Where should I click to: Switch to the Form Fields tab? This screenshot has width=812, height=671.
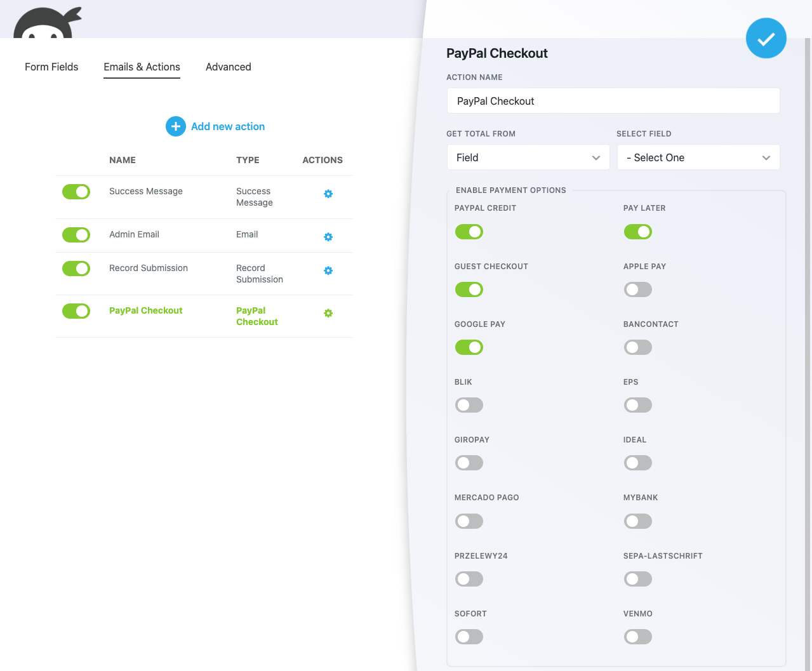pyautogui.click(x=51, y=67)
